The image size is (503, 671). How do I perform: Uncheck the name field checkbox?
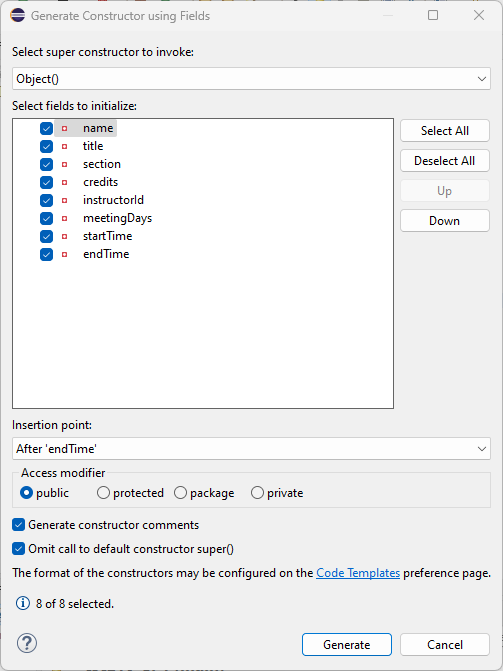[x=46, y=128]
